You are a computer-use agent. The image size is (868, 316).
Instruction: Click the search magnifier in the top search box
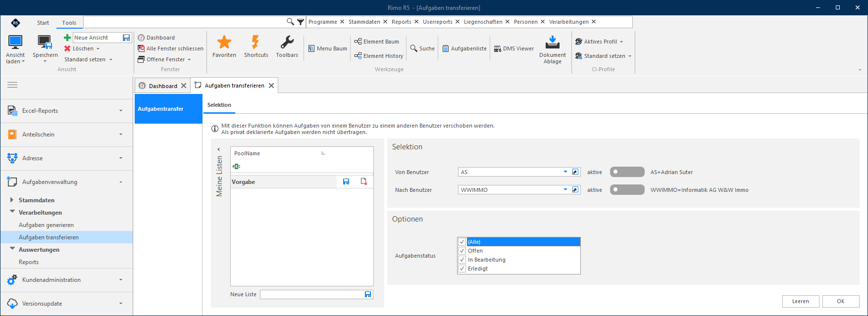click(290, 22)
